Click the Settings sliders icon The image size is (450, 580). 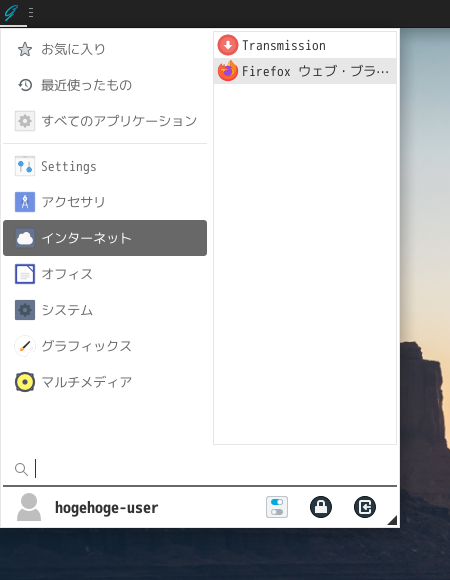[x=25, y=166]
